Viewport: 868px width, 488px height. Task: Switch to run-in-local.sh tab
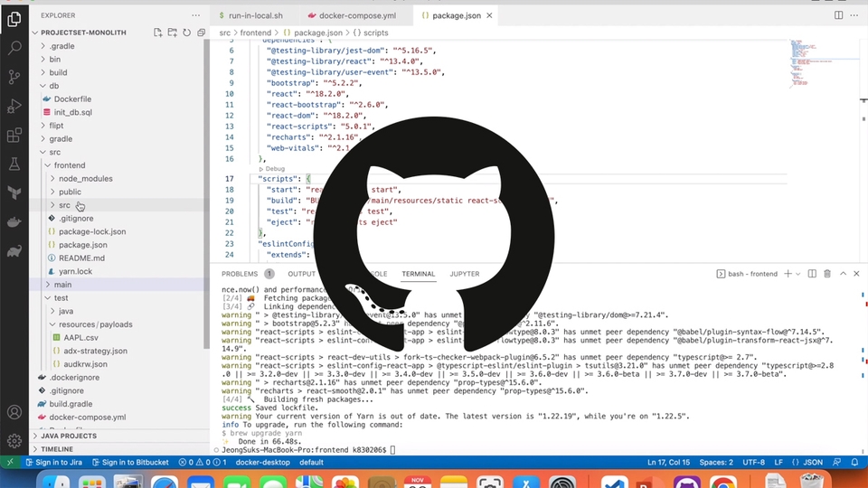255,15
